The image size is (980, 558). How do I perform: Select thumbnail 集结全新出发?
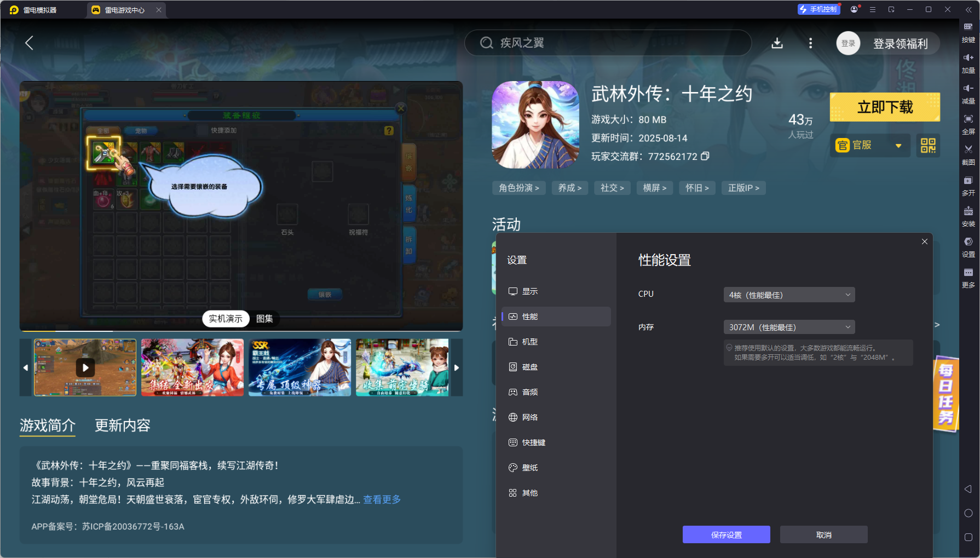(x=192, y=367)
